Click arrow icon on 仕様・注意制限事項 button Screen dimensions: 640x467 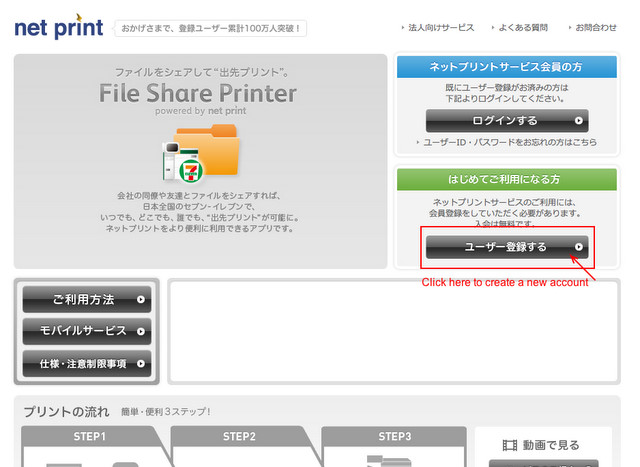pos(141,363)
